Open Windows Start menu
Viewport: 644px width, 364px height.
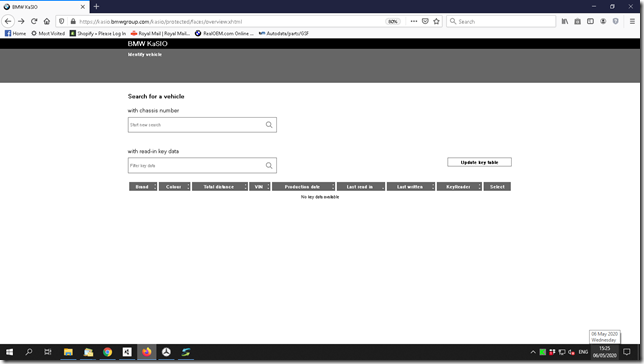9,352
